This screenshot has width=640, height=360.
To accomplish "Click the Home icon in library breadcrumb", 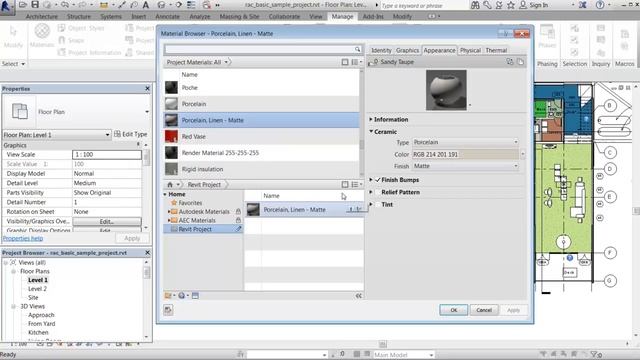I will click(x=170, y=184).
